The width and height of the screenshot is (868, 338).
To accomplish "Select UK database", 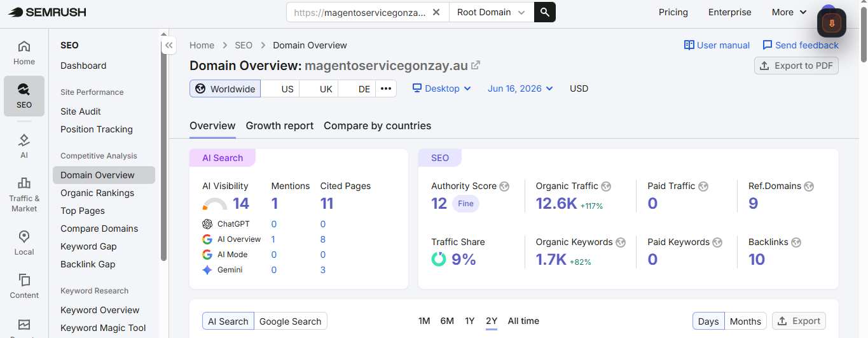I will (319, 88).
